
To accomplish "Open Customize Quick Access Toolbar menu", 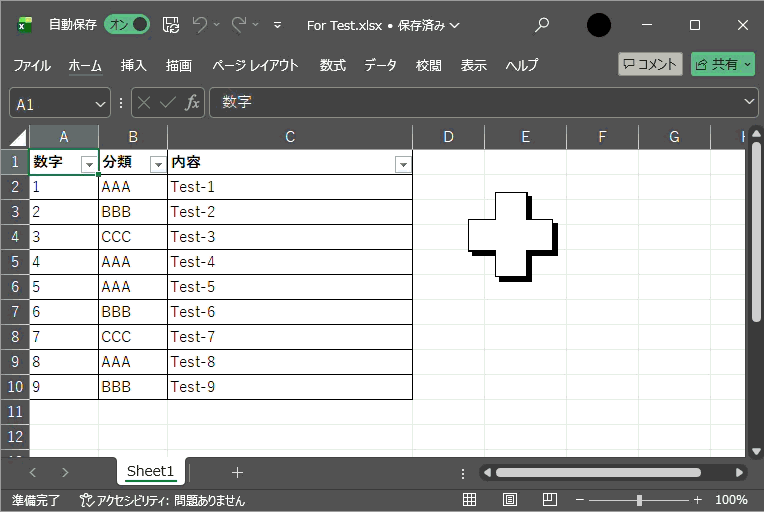I will [277, 25].
